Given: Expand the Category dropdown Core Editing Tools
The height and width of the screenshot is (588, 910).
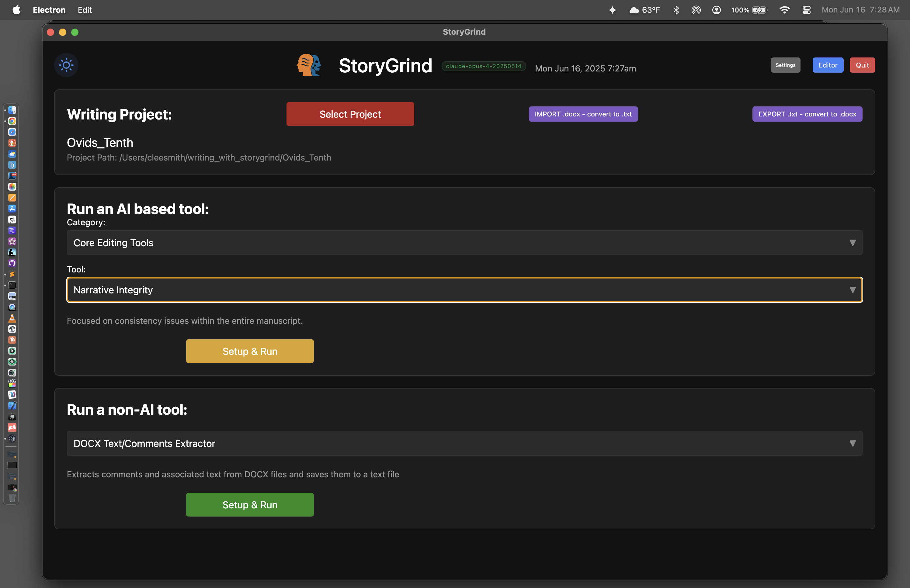Looking at the screenshot, I should (x=464, y=243).
